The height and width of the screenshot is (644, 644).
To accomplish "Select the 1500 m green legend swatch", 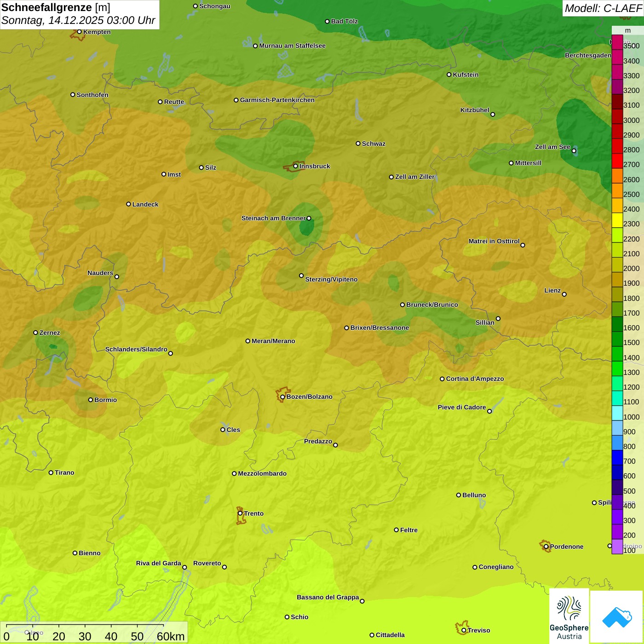I will tap(617, 339).
